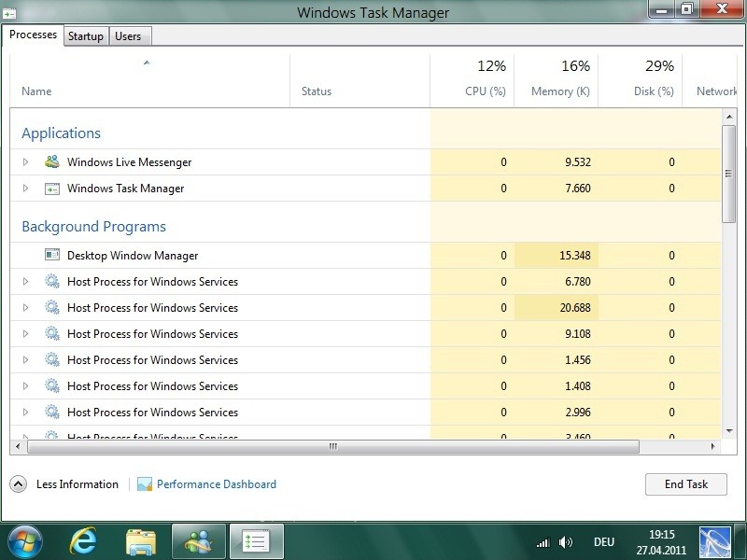Click the horizontal scrollbar right arrow

[713, 447]
